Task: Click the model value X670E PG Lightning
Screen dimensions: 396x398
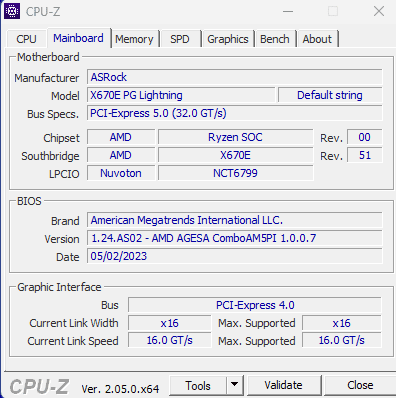Action: click(181, 95)
